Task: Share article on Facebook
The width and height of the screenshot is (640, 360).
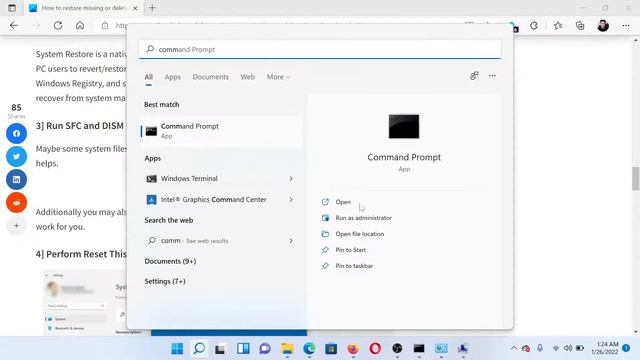Action: 16,133
